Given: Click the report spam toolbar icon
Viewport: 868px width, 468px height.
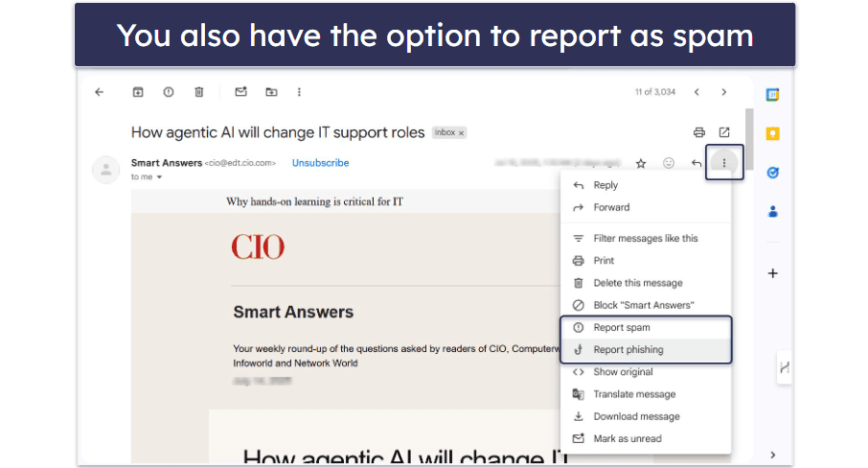Looking at the screenshot, I should click(169, 92).
